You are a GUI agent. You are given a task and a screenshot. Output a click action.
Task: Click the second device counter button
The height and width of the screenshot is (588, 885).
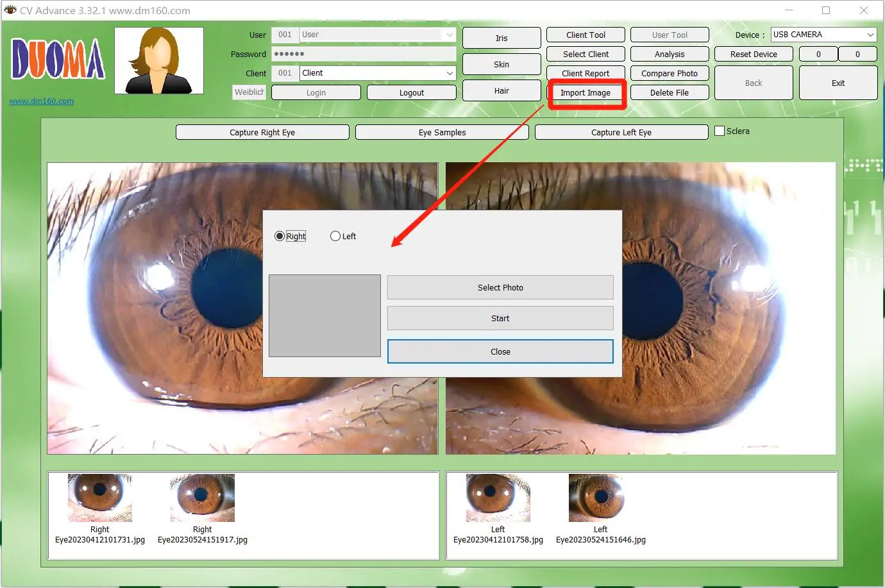click(857, 54)
